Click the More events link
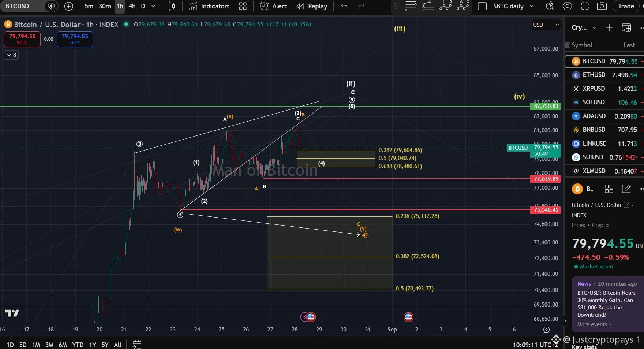The height and width of the screenshot is (349, 644). tap(594, 324)
